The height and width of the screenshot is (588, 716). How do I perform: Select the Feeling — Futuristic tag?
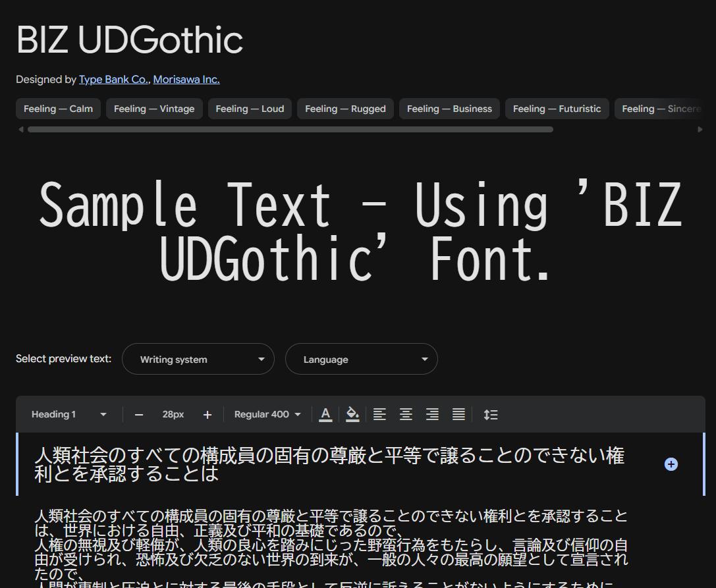557,109
